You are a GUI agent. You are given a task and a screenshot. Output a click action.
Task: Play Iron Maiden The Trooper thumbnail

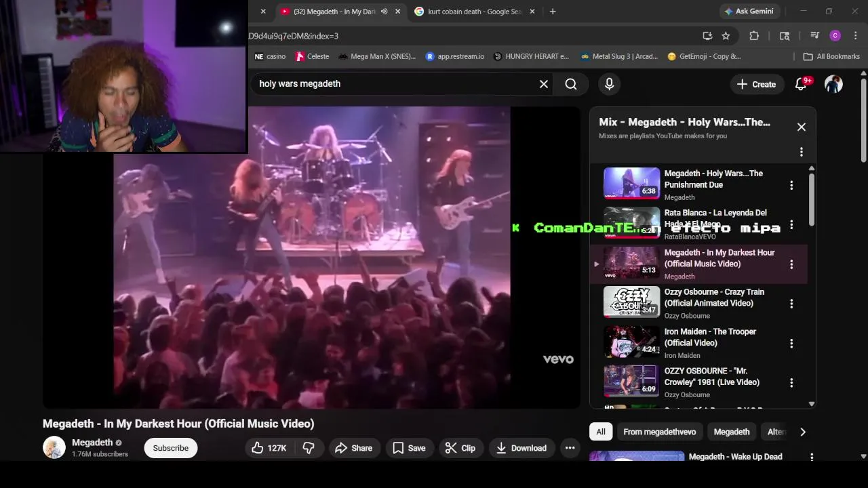coord(631,342)
